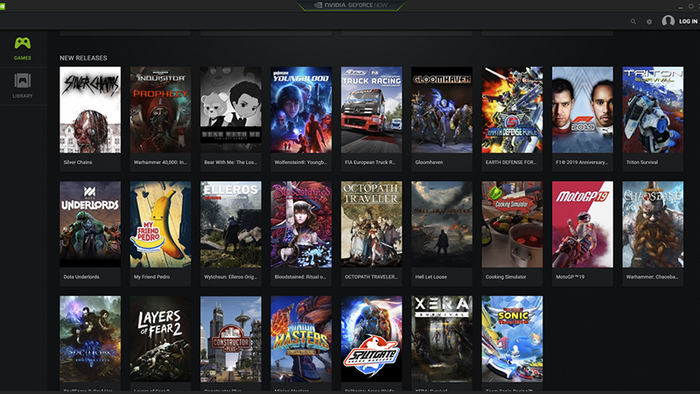Screen dimensions: 700x394
Task: Open the Gloomhaven game tile
Action: [442, 119]
